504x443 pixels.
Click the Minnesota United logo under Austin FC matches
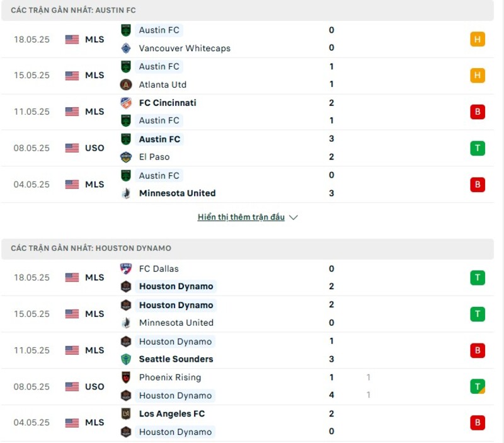126,193
